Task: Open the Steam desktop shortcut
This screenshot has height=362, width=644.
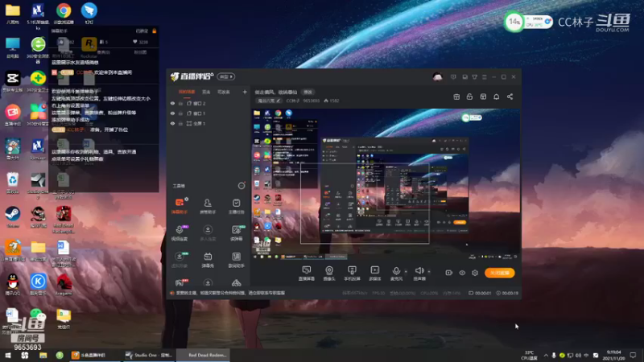Action: (13, 216)
